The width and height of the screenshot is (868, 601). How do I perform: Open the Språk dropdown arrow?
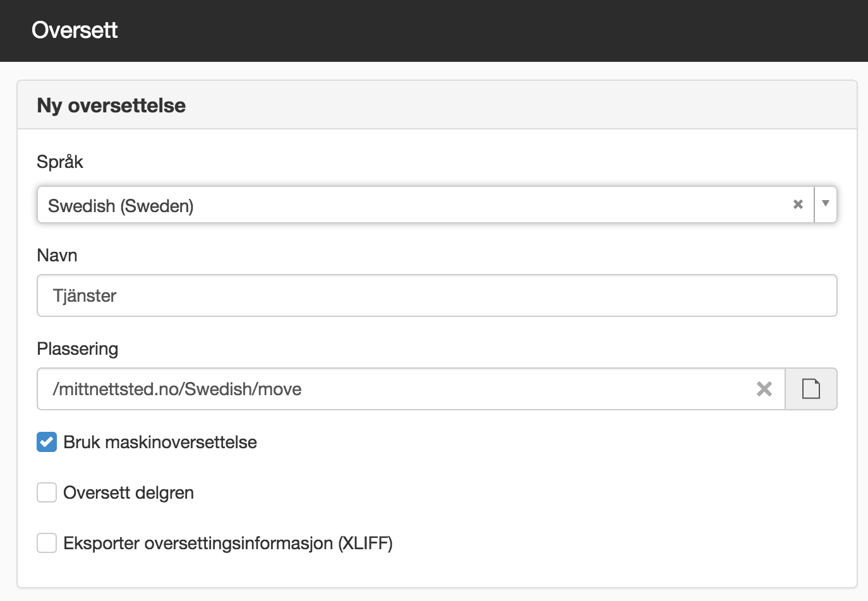coord(826,204)
